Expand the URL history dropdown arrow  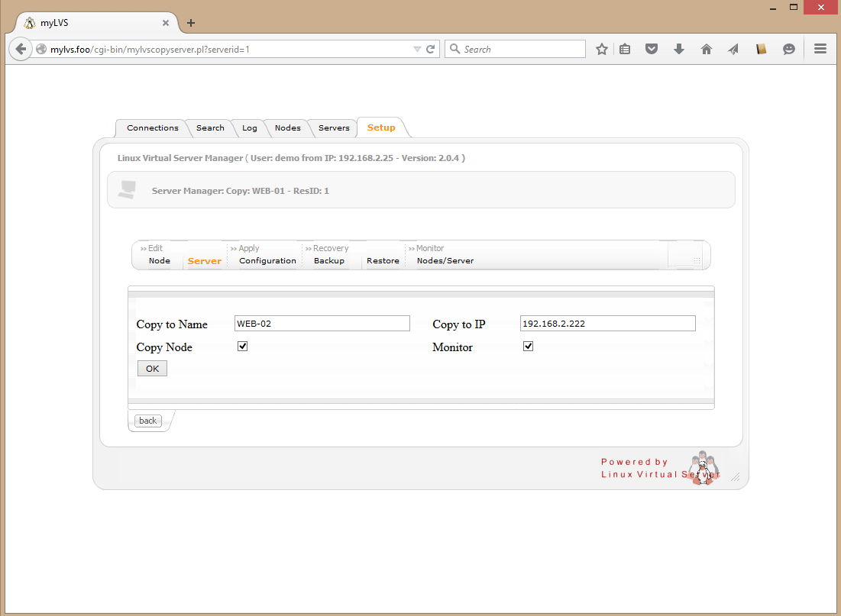417,49
